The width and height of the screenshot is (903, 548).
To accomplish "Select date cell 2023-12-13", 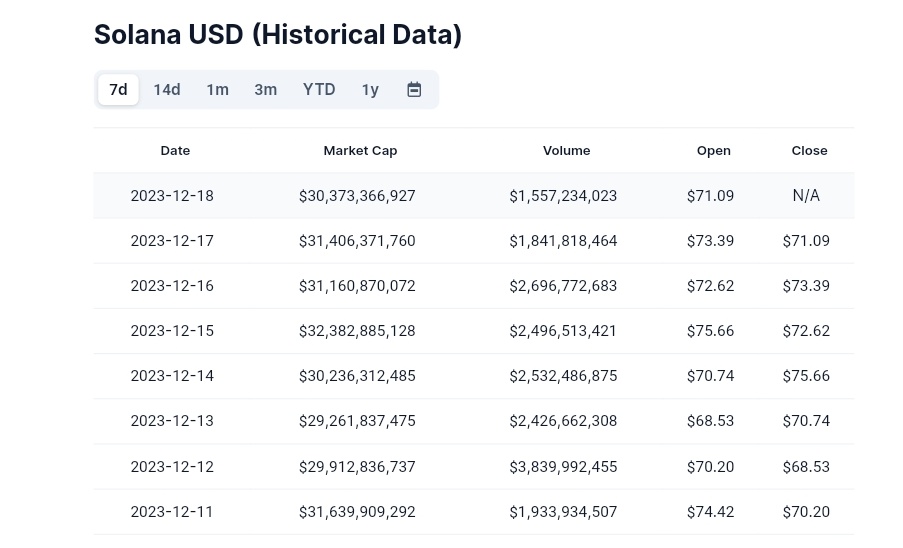I will (x=172, y=421).
